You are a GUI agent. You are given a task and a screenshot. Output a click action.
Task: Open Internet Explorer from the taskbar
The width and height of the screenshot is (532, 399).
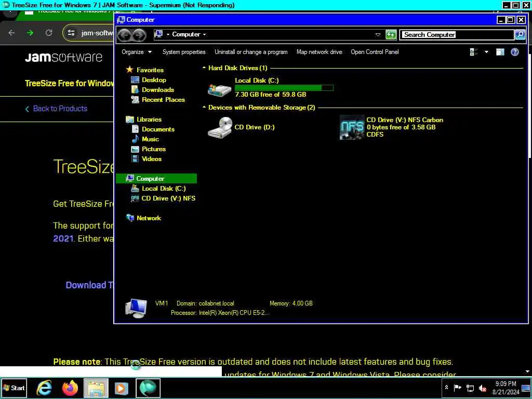coord(44,388)
